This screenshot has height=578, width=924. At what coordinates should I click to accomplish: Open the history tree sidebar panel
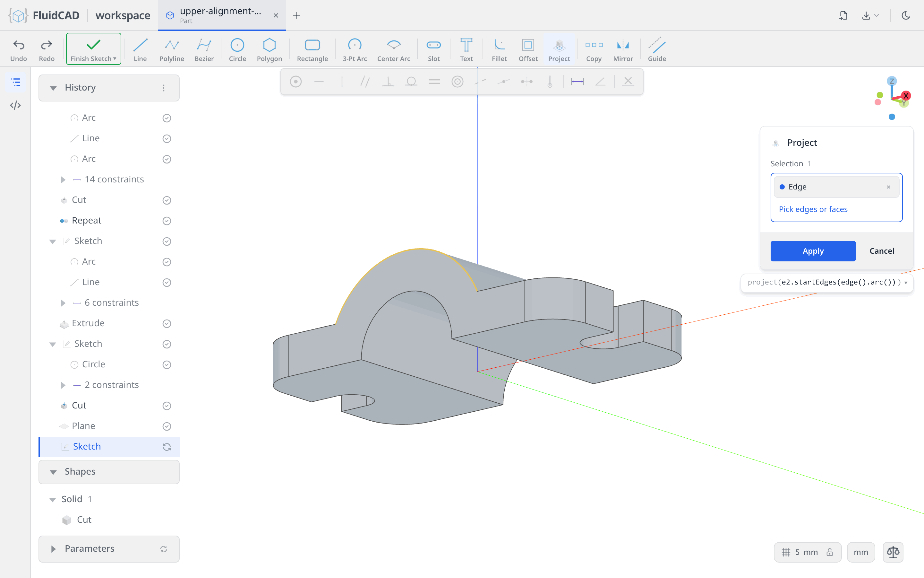[x=16, y=82]
